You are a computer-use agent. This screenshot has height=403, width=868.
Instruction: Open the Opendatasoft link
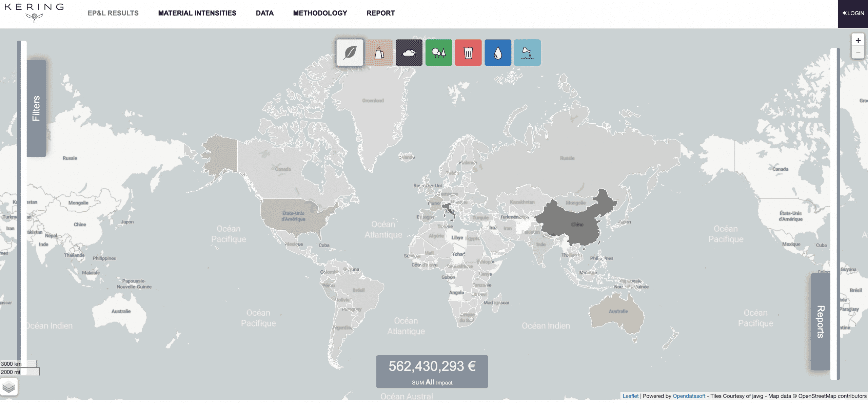click(x=689, y=396)
